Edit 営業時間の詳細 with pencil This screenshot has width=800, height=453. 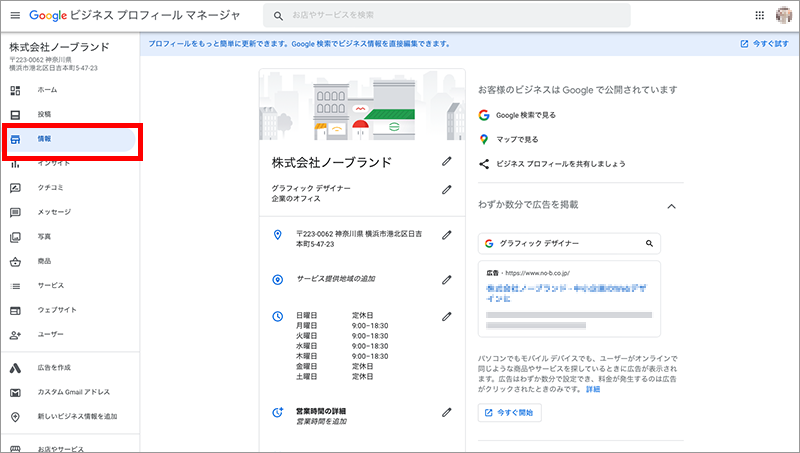click(446, 412)
